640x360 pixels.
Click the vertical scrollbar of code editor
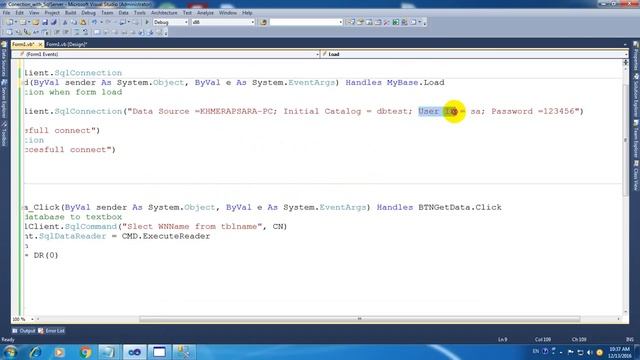[625, 140]
